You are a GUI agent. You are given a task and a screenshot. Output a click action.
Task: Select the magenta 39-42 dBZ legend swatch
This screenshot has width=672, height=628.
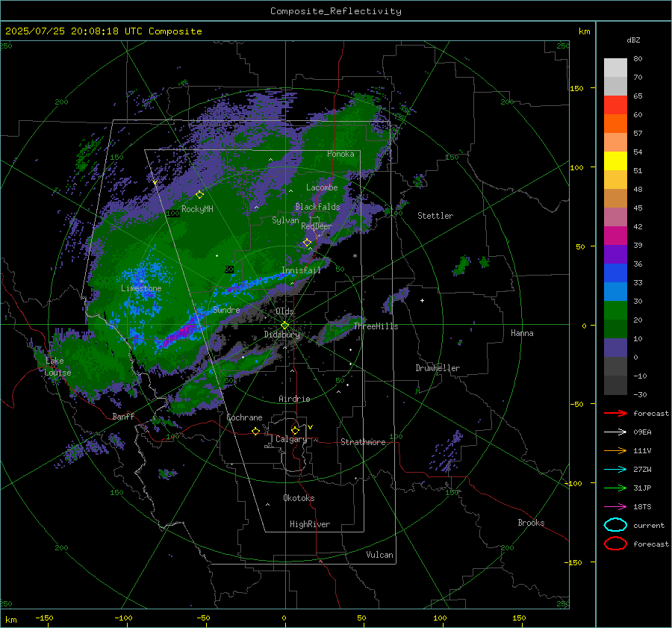click(615, 236)
